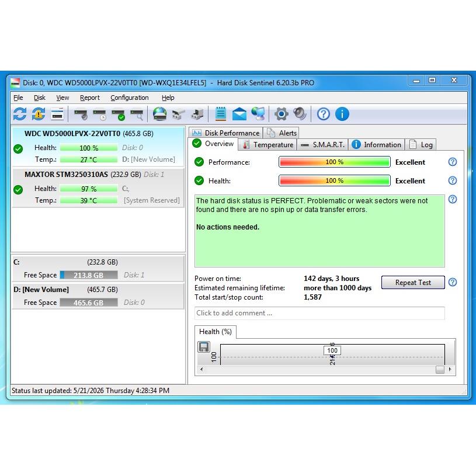Click help icon beside Performance Excellent rating

coord(453,162)
